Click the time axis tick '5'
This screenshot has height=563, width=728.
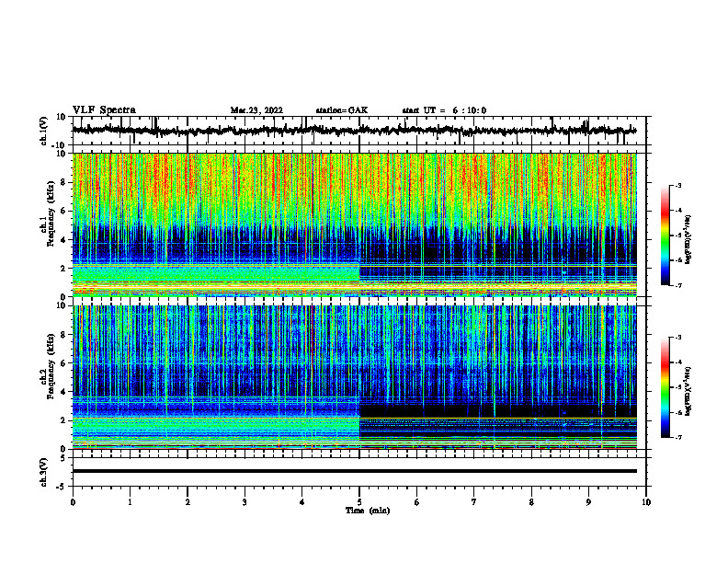click(359, 502)
